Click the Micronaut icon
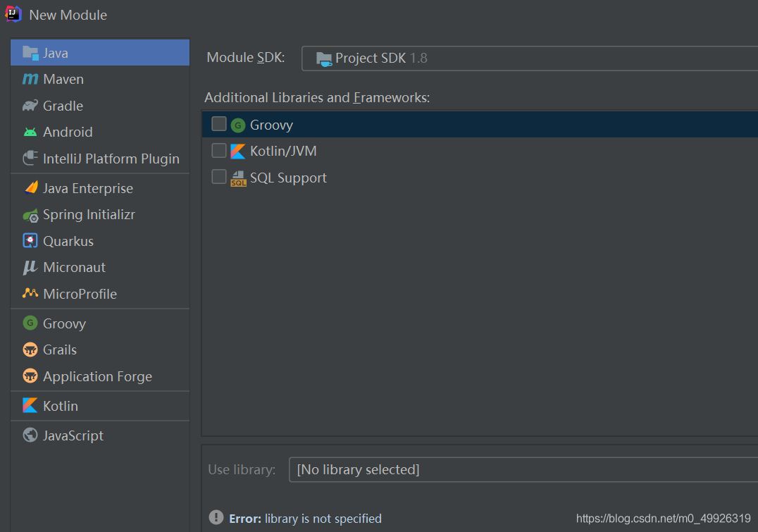 tap(30, 267)
